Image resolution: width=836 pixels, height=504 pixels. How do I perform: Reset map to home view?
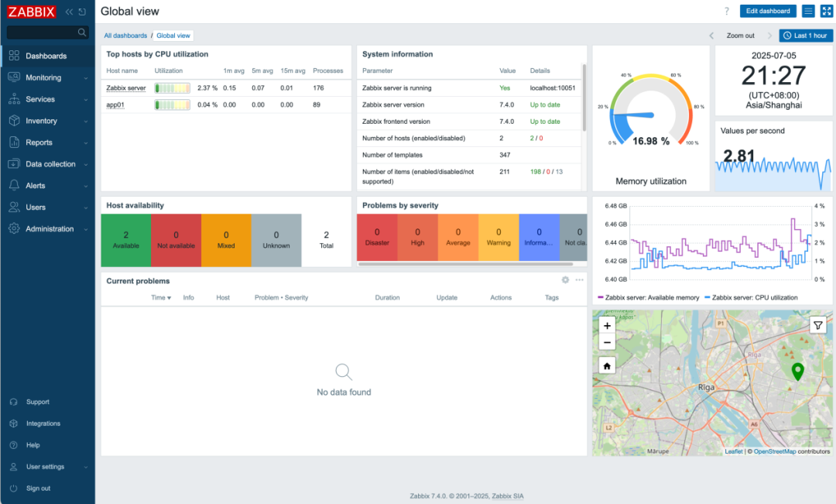(607, 366)
